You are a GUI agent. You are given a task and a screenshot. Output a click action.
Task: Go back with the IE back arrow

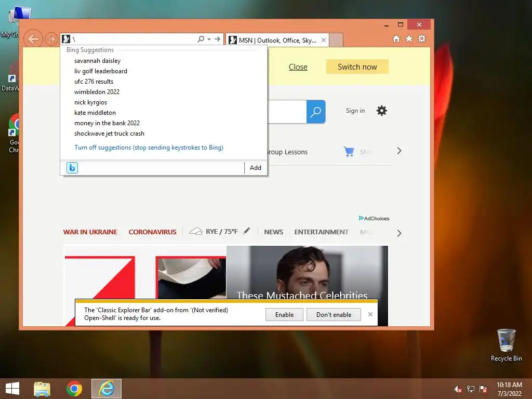coord(33,39)
